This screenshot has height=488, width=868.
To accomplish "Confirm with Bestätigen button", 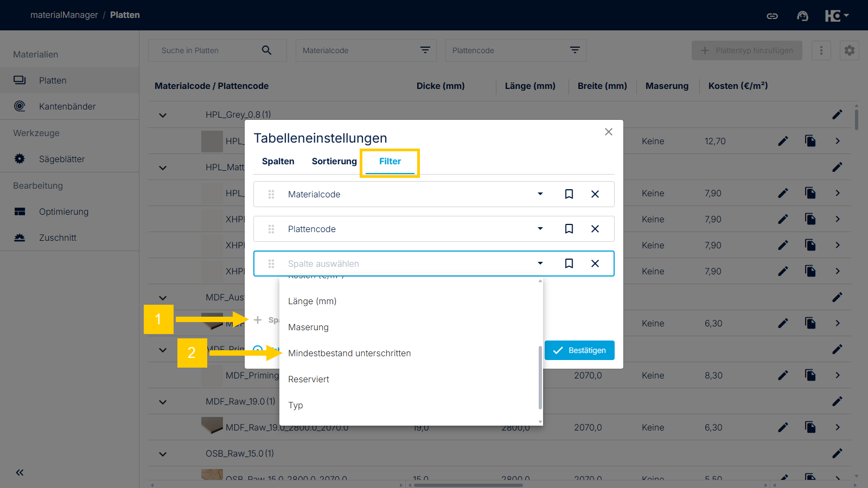I will (579, 350).
